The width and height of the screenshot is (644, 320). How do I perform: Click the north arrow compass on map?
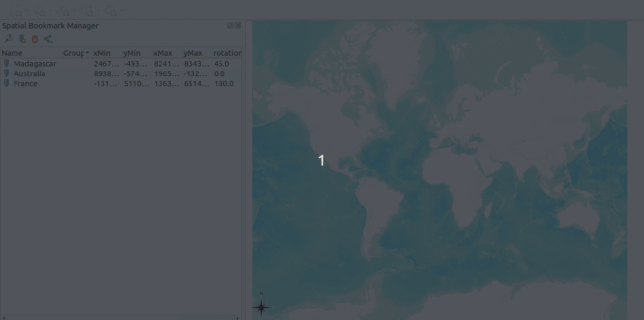click(x=261, y=306)
